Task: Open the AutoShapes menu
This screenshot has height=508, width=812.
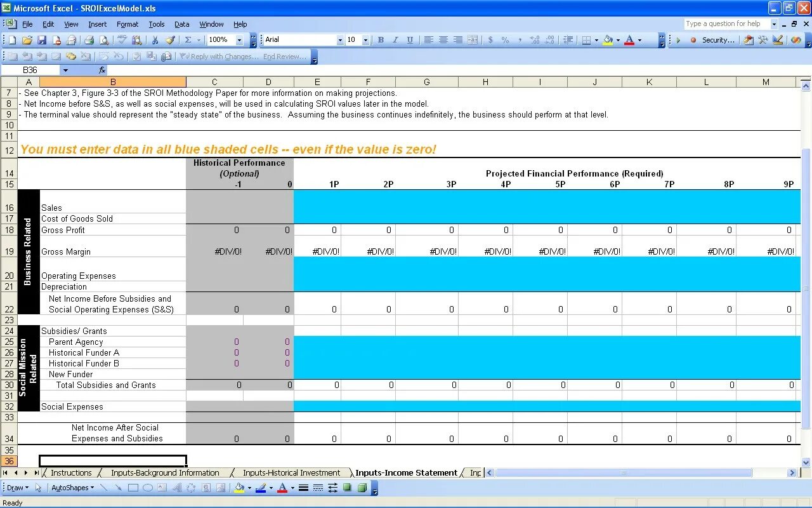Action: [x=72, y=488]
